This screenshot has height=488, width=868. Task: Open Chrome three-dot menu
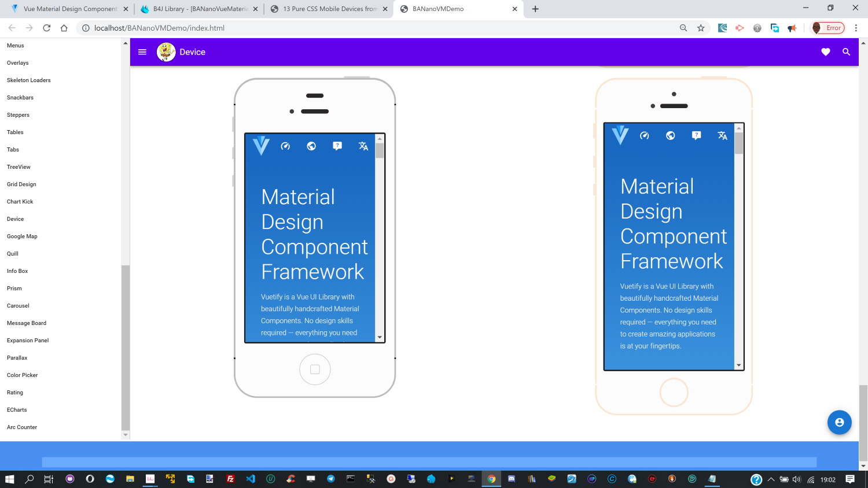point(856,28)
